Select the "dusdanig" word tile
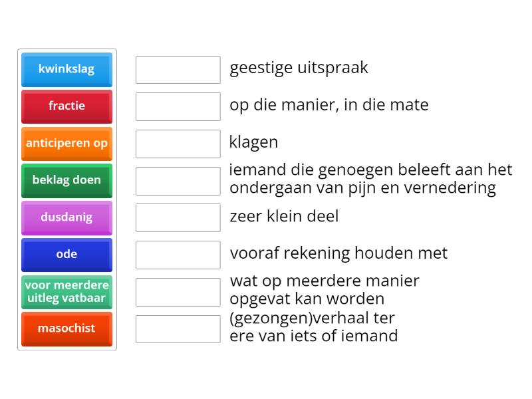 [66, 217]
